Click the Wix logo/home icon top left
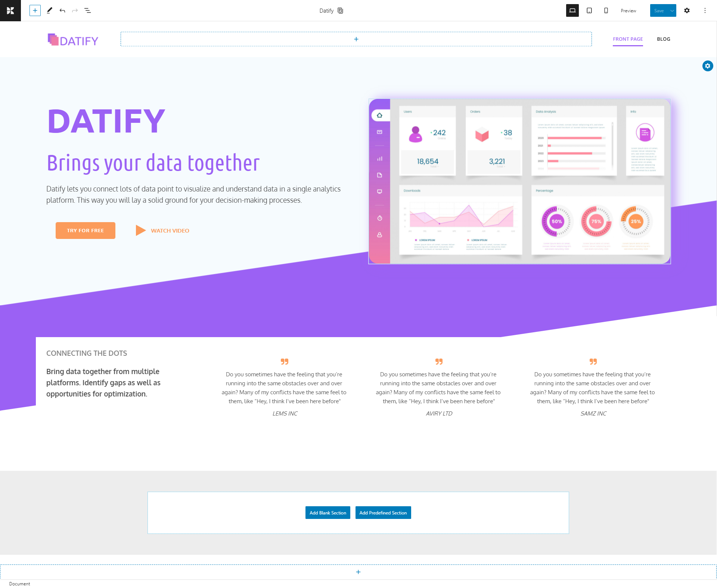Screen dimensions: 717x588 [10, 10]
